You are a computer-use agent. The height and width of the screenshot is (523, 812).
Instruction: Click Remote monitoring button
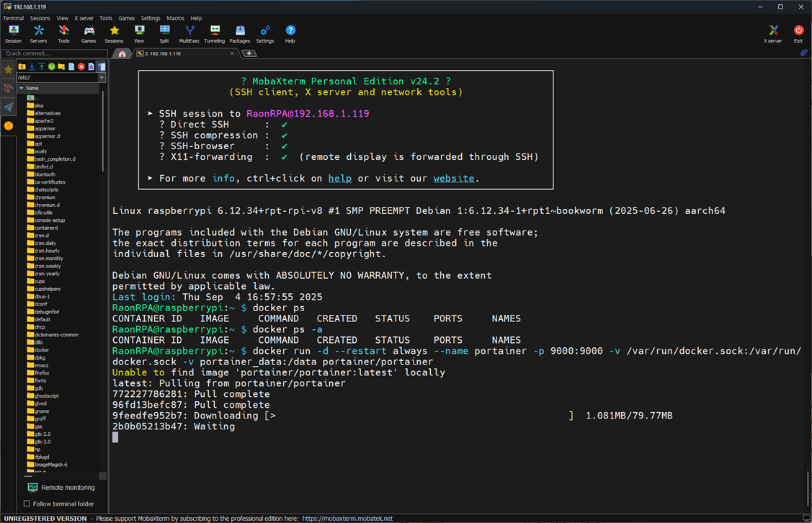tap(61, 487)
